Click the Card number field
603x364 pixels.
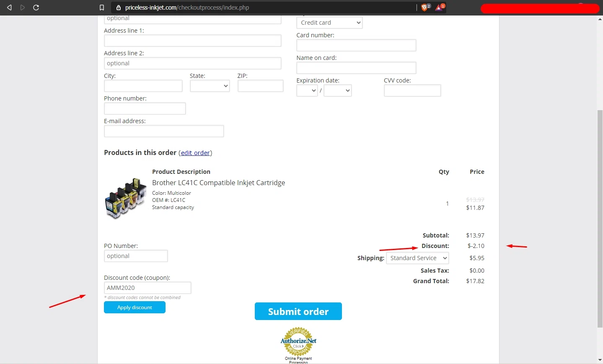[356, 45]
